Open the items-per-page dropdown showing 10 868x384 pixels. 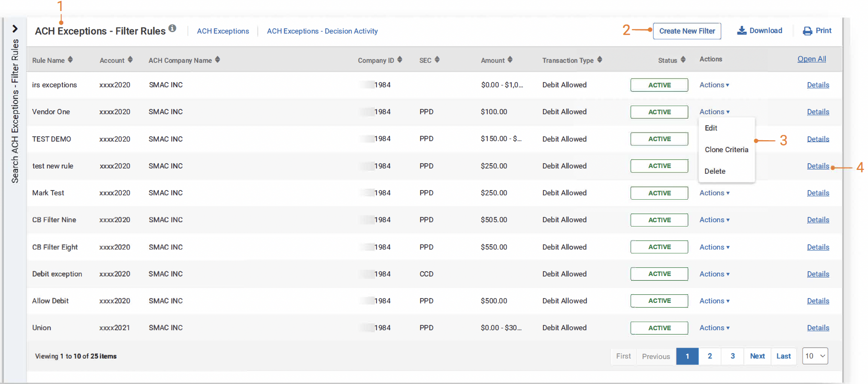coord(815,356)
